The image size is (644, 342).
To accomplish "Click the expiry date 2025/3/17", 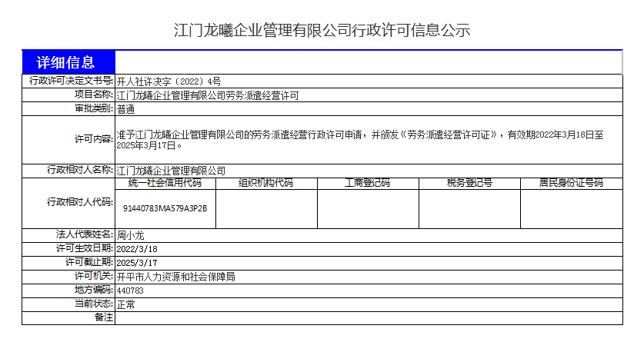I will click(137, 263).
